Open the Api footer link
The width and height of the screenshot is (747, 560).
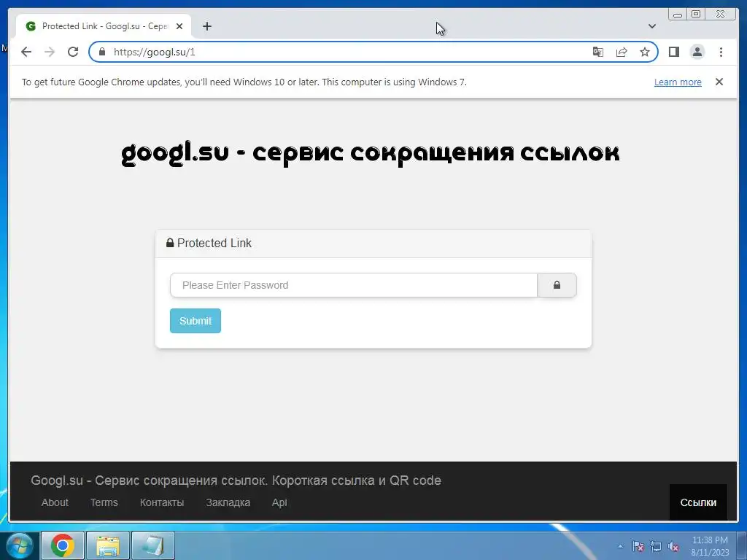[279, 502]
